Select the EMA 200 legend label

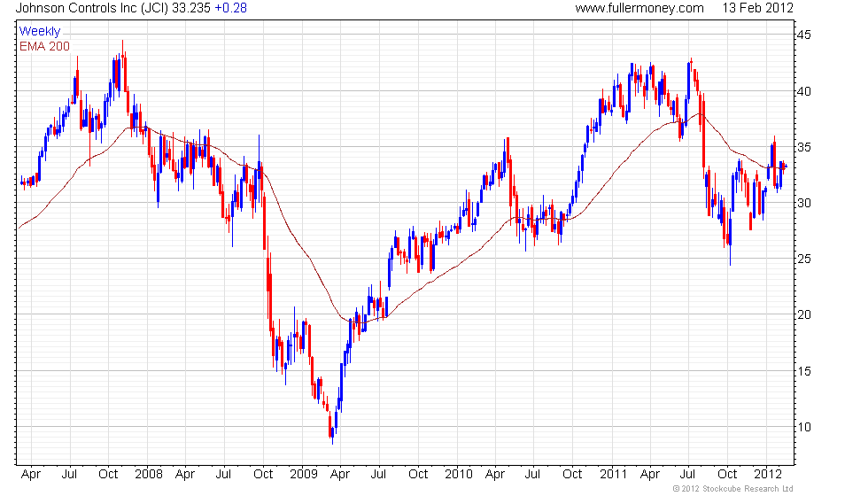coord(44,46)
